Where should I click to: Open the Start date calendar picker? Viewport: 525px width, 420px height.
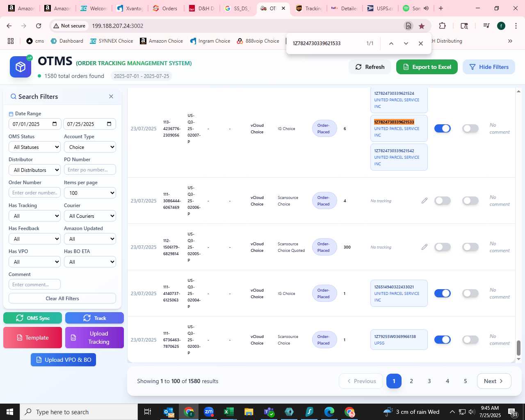55,124
